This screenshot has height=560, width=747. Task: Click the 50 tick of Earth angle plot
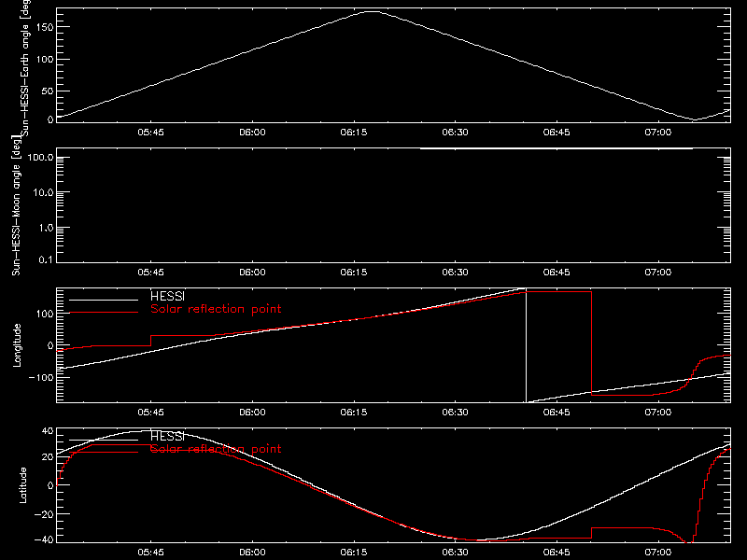[x=48, y=91]
